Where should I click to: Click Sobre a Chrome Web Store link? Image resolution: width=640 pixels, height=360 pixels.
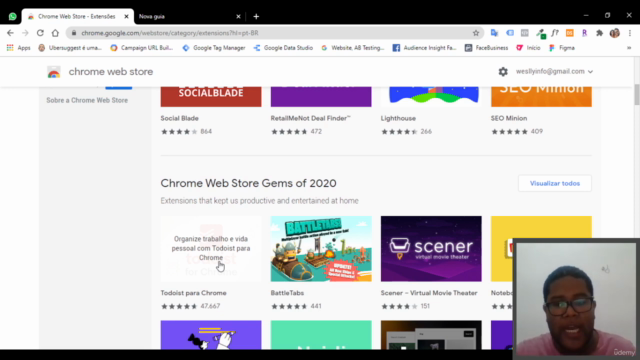87,100
